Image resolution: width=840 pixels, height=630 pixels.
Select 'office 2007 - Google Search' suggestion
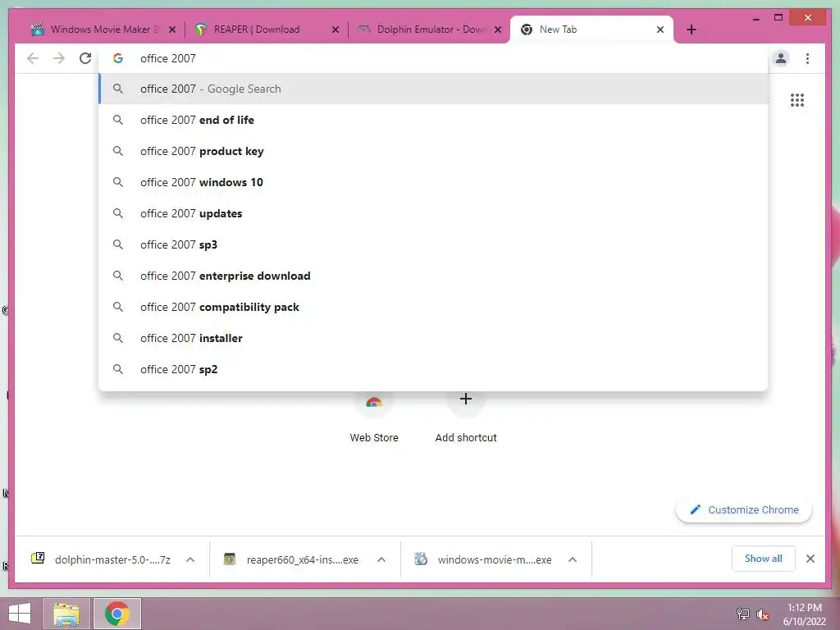click(433, 89)
